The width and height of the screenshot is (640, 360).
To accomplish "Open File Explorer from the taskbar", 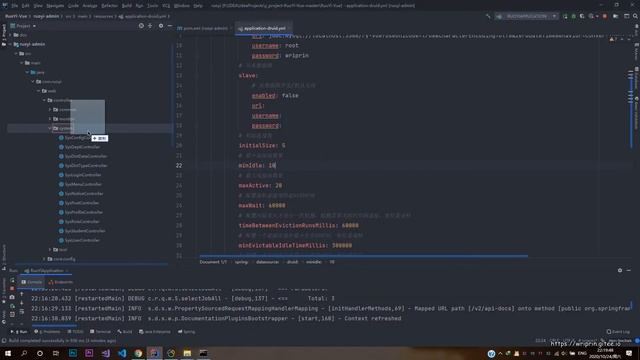I will 187,353.
